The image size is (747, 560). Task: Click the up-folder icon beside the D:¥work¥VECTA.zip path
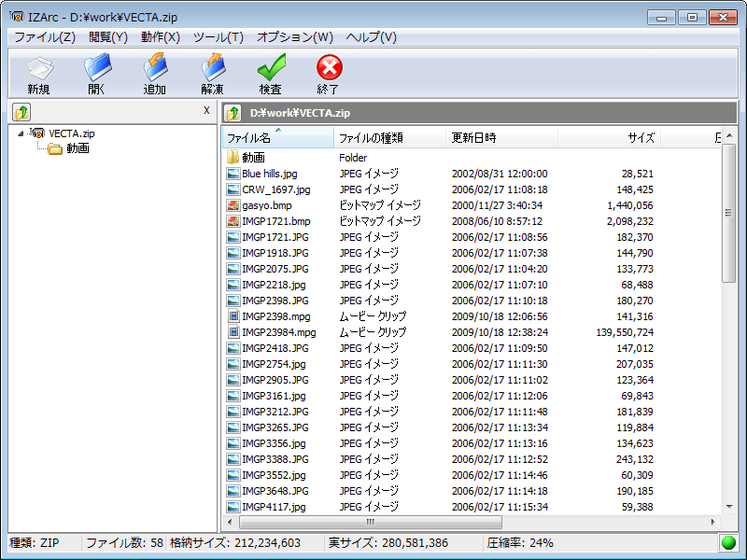(x=233, y=113)
